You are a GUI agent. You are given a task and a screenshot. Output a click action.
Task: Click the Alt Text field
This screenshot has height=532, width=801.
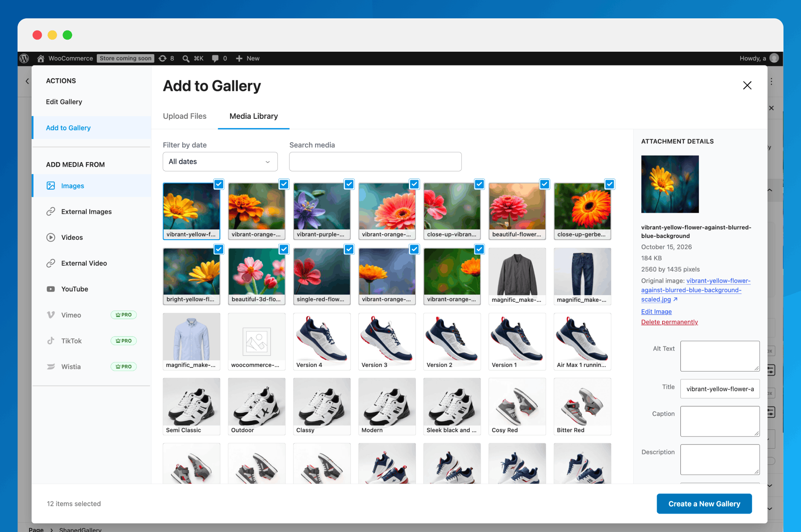pos(720,356)
